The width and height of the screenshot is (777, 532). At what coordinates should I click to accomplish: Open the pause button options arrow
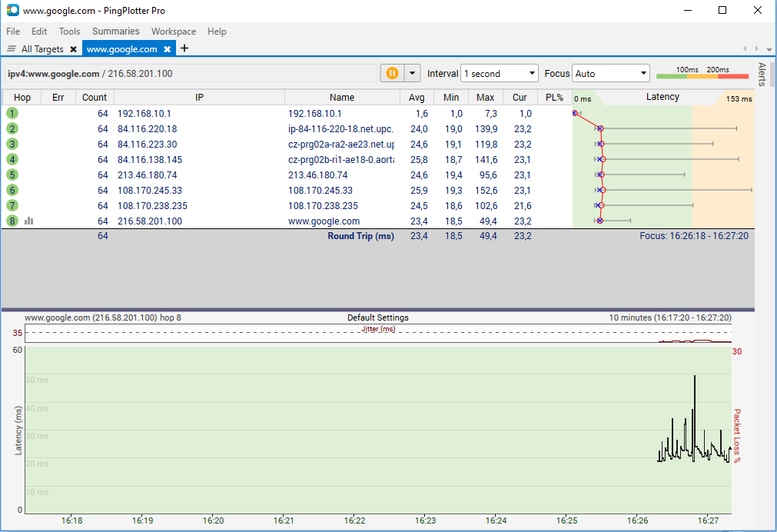[x=413, y=73]
